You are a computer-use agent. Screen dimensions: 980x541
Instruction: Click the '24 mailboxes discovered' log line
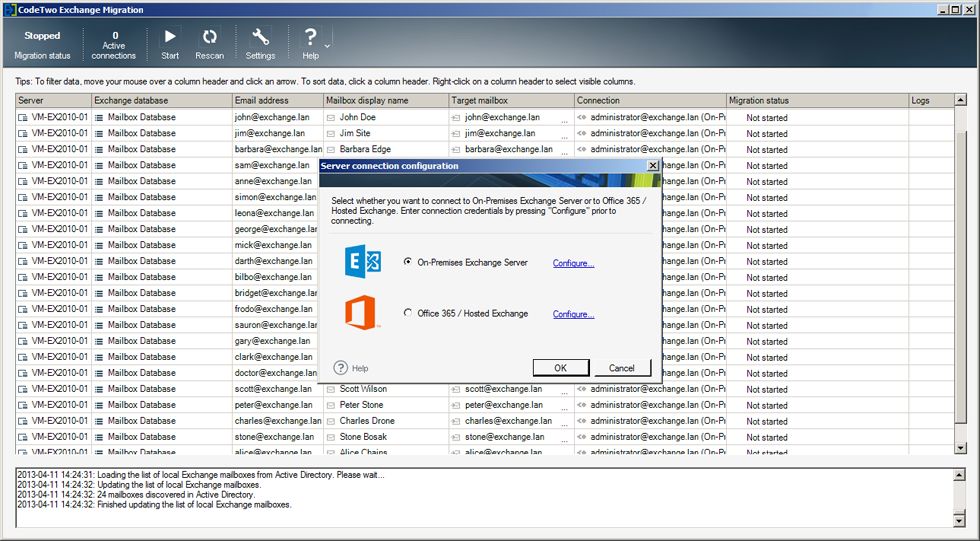pyautogui.click(x=136, y=494)
